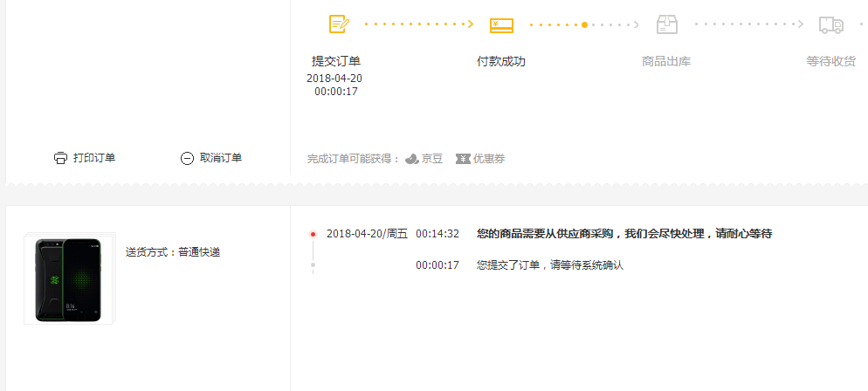Screen dimensions: 868x391
Task: Click the goods outbound box icon
Action: (667, 24)
